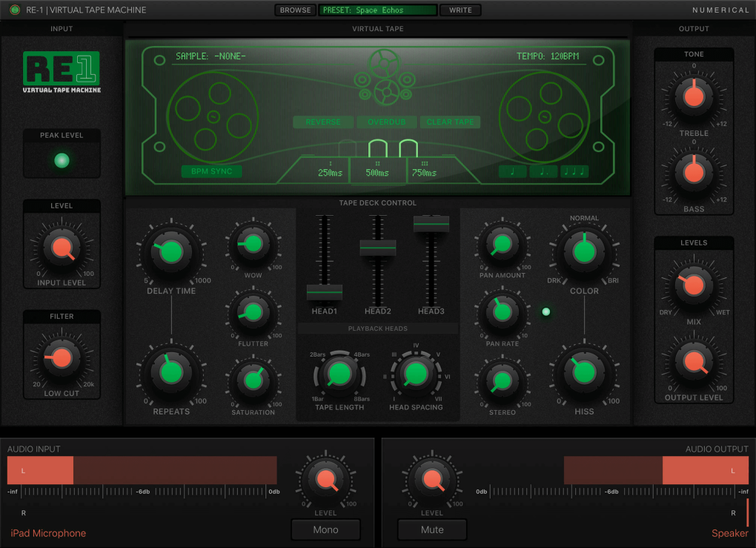Click the Wow knob
The height and width of the screenshot is (548, 756).
coord(253,244)
